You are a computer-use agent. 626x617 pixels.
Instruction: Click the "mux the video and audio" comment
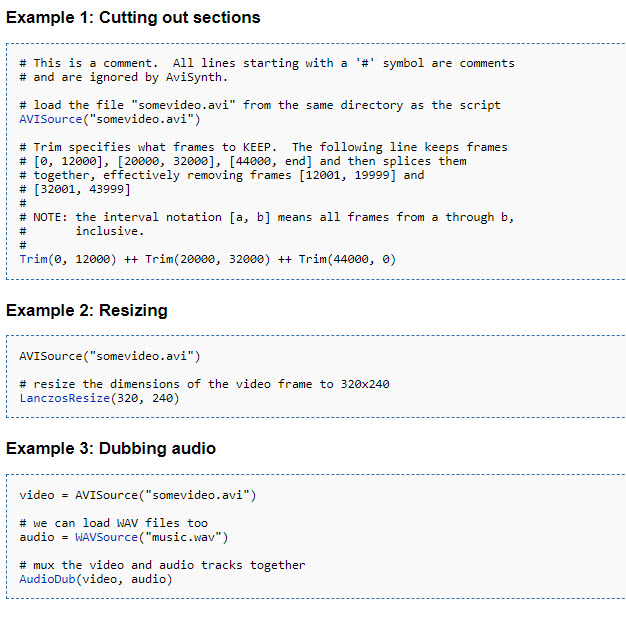(162, 565)
